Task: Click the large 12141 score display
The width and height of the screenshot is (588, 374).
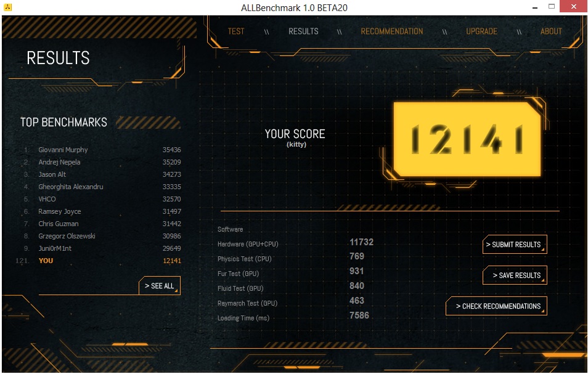Action: pos(467,139)
